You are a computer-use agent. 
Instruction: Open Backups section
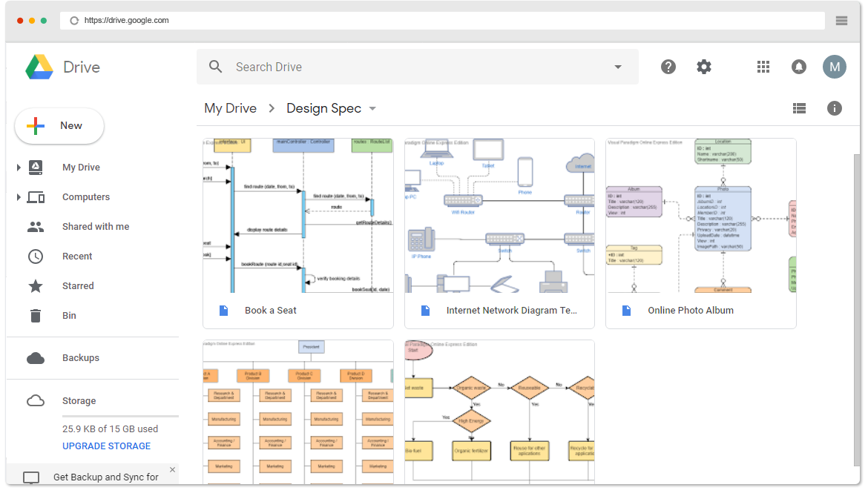coord(81,358)
